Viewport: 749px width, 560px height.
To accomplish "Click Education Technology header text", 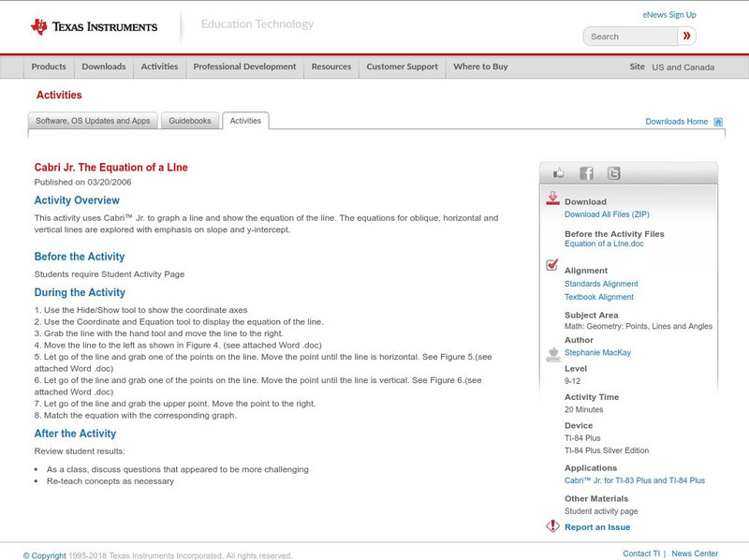I will [257, 24].
